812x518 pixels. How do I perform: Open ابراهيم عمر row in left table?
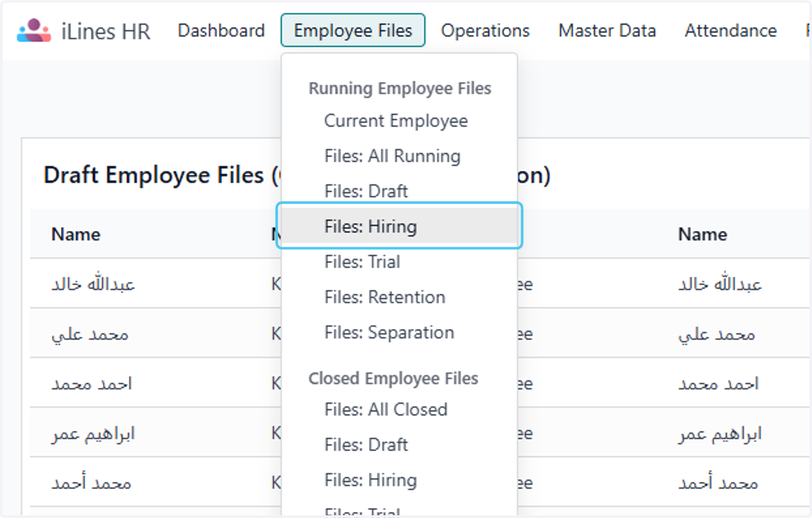(93, 433)
